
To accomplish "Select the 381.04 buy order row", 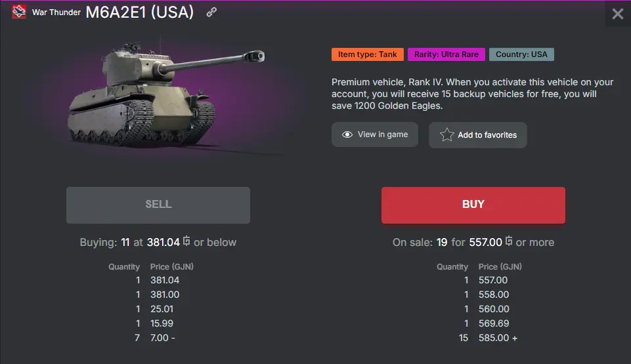I will tap(164, 280).
